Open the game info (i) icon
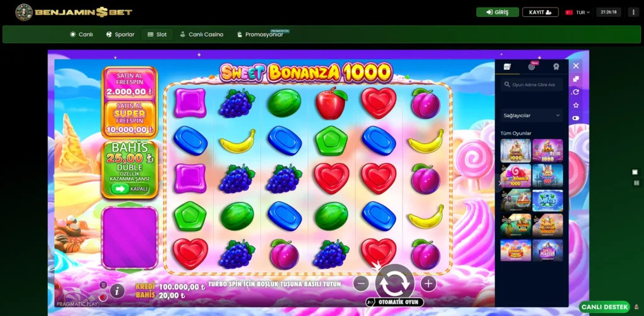The height and width of the screenshot is (316, 644). (x=117, y=291)
